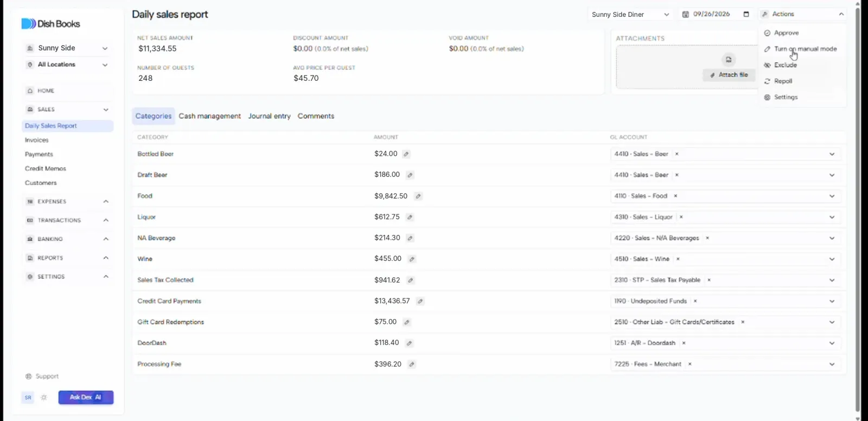Click the SR user avatar
The image size is (868, 421).
(x=28, y=398)
